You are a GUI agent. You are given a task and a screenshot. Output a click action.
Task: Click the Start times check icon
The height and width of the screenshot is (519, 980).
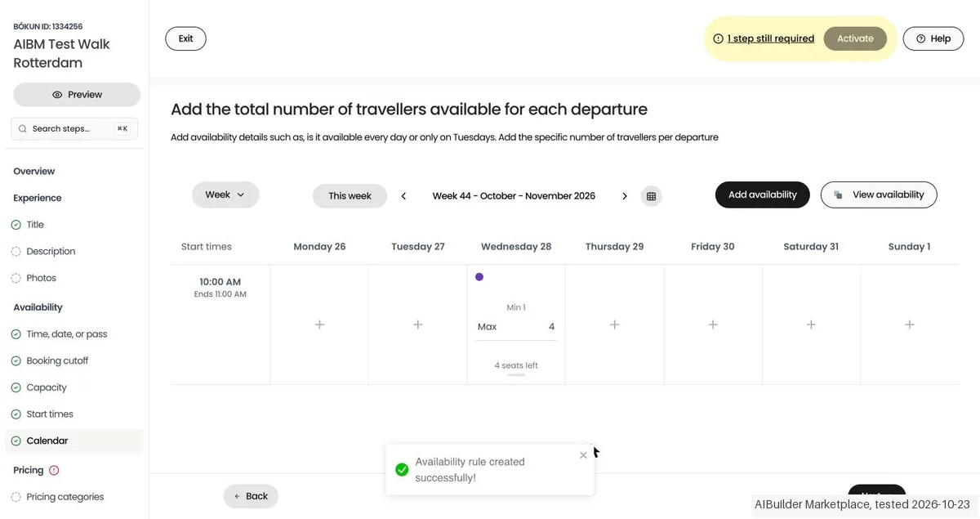point(16,414)
